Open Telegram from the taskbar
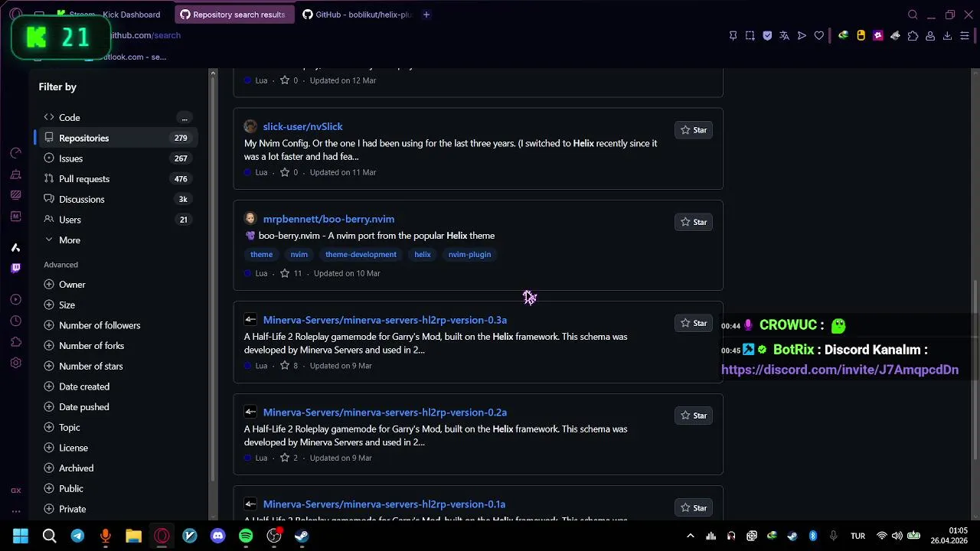This screenshot has height=551, width=980. pyautogui.click(x=77, y=536)
